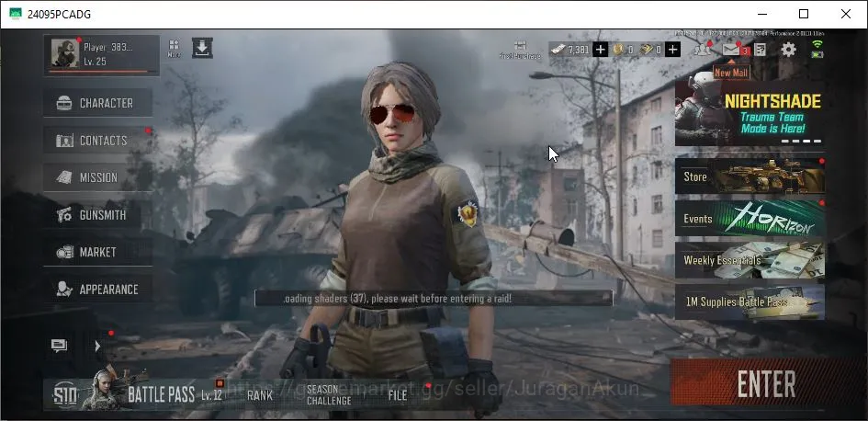868x421 pixels.
Task: Open the MISSION menu
Action: pyautogui.click(x=97, y=177)
